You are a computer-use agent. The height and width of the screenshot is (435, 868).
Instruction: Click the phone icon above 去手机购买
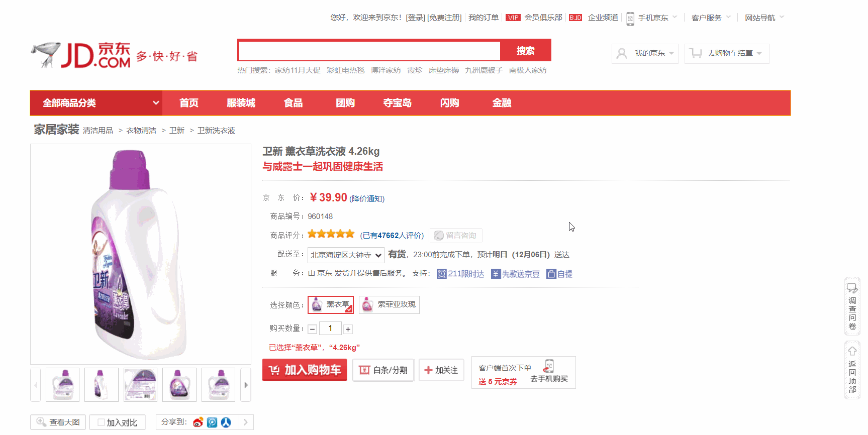549,366
